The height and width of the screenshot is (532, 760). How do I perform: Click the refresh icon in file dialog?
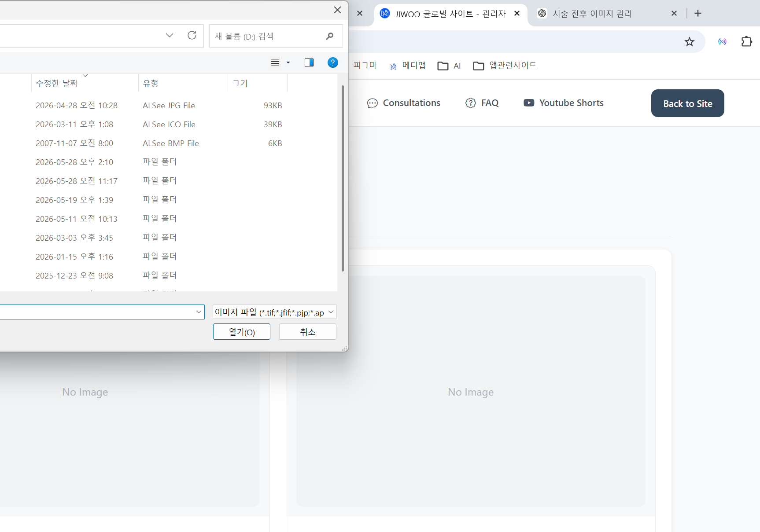click(192, 36)
